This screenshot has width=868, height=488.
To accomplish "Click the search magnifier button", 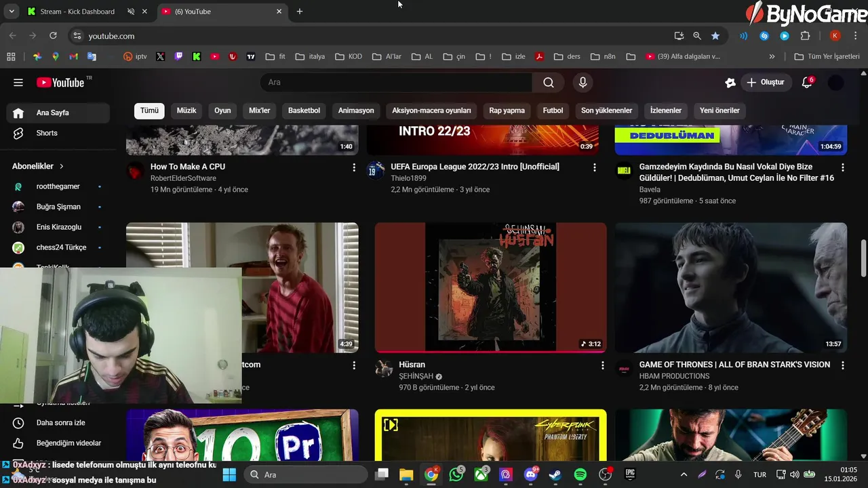I will [x=549, y=83].
